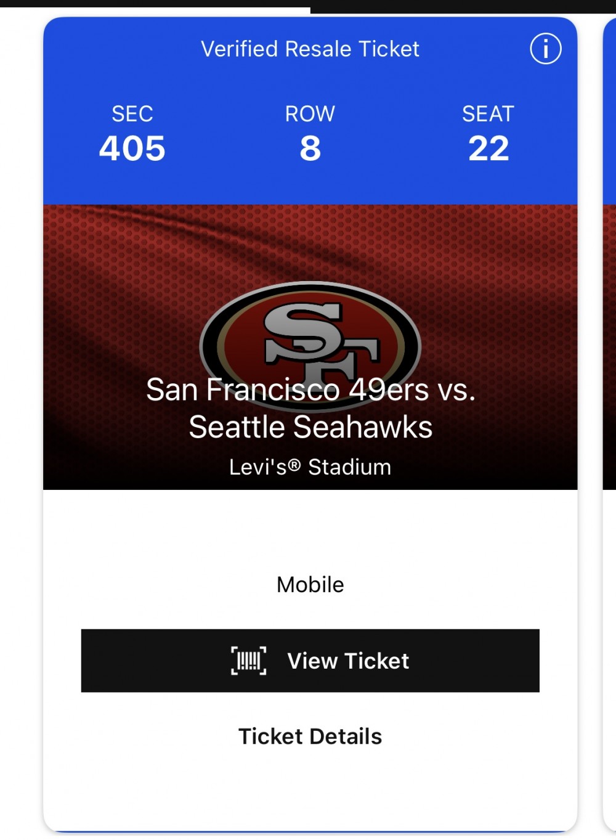Tap the San Francisco 49ers SF logo
This screenshot has width=616, height=840.
(x=310, y=336)
